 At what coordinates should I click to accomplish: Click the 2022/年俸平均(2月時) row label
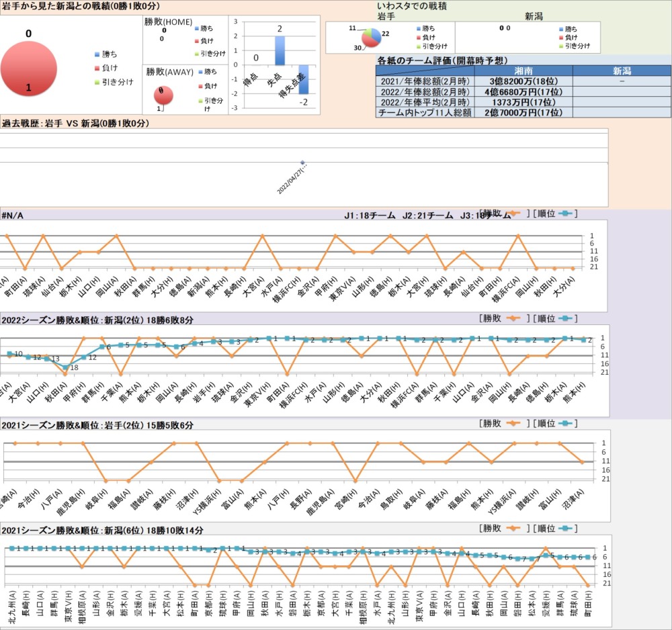[x=425, y=102]
